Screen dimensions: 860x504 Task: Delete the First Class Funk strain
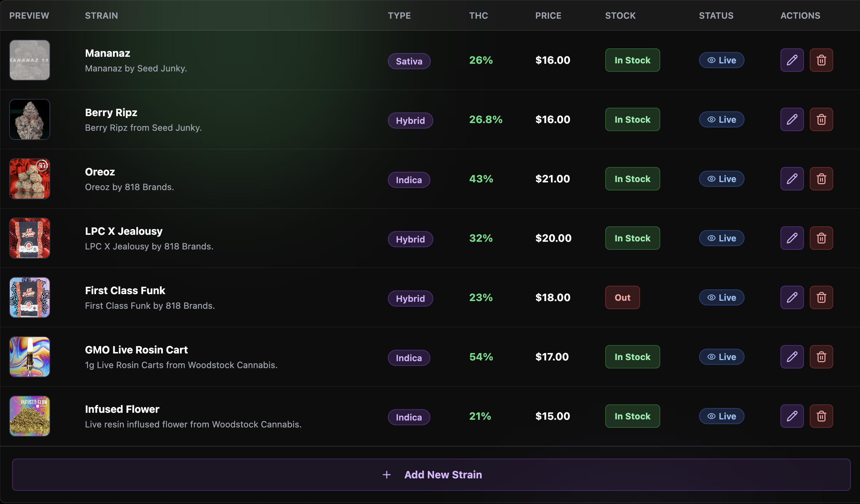click(821, 297)
